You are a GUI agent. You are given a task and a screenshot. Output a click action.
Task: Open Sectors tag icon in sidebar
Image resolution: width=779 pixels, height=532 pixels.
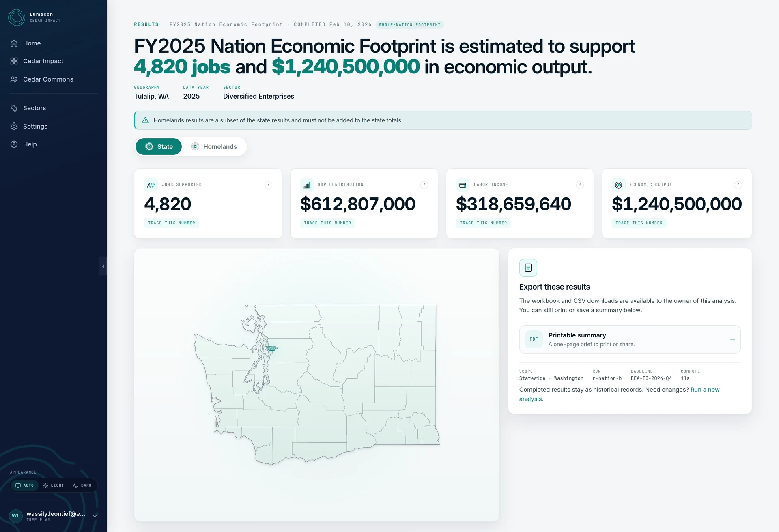click(x=14, y=108)
